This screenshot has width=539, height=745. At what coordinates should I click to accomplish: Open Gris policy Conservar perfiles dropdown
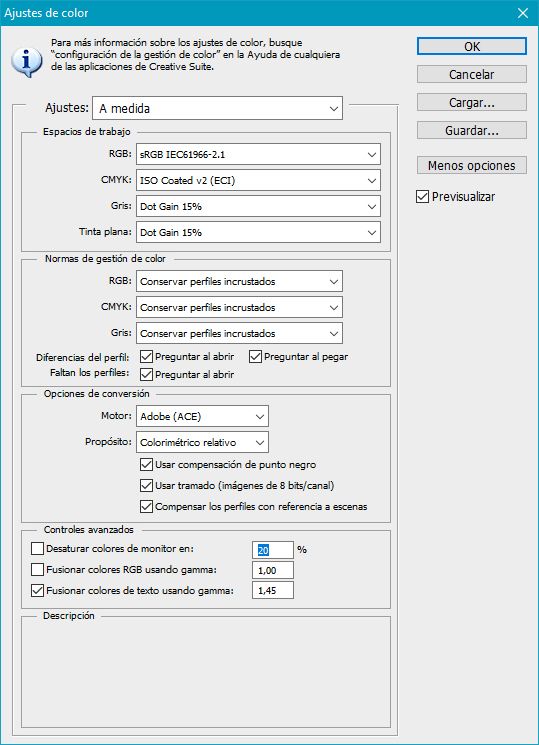(239, 334)
